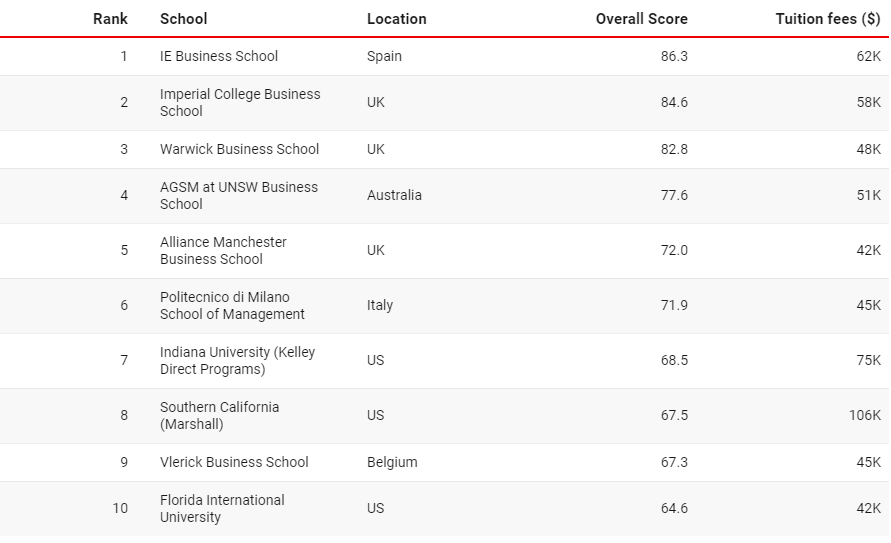Click the 75K tuition fee value
The image size is (891, 543).
click(869, 360)
